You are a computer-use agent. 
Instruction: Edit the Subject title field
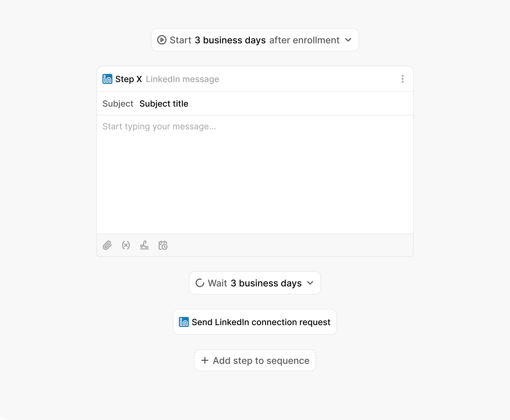point(164,104)
